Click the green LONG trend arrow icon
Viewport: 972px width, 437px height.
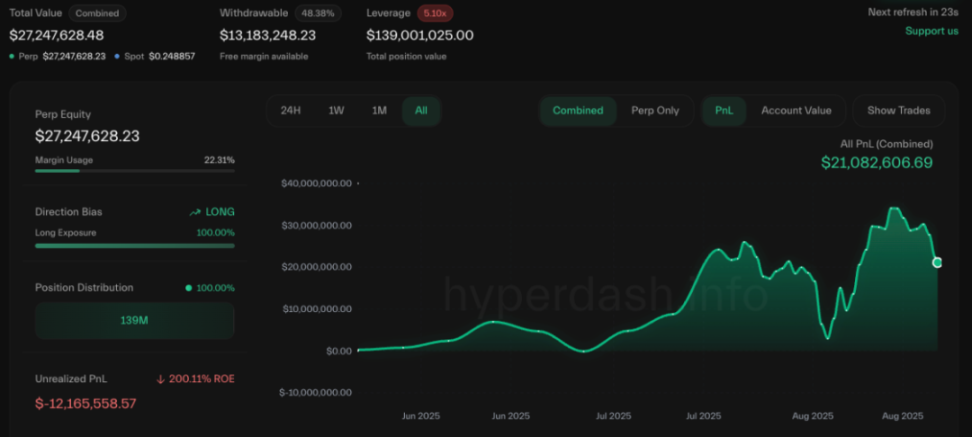[x=195, y=212]
